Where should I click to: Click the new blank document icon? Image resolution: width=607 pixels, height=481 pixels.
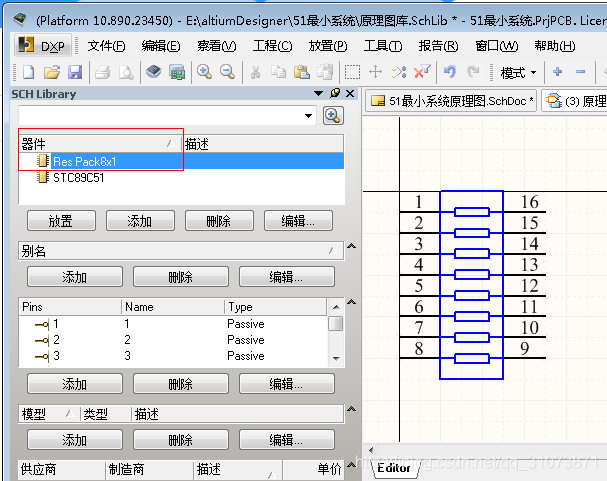(29, 72)
